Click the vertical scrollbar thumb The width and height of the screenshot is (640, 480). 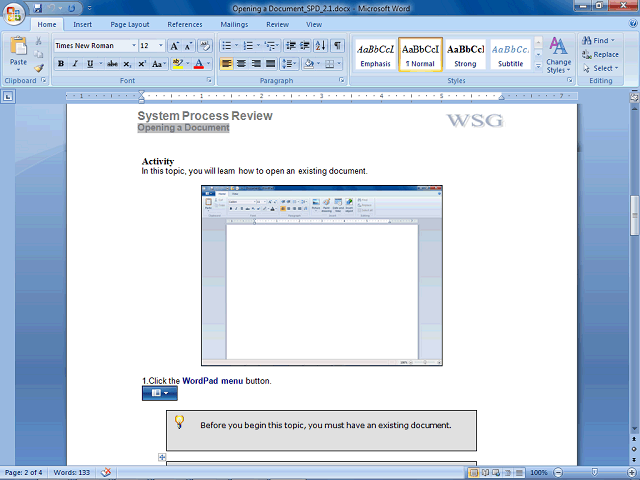coord(635,215)
